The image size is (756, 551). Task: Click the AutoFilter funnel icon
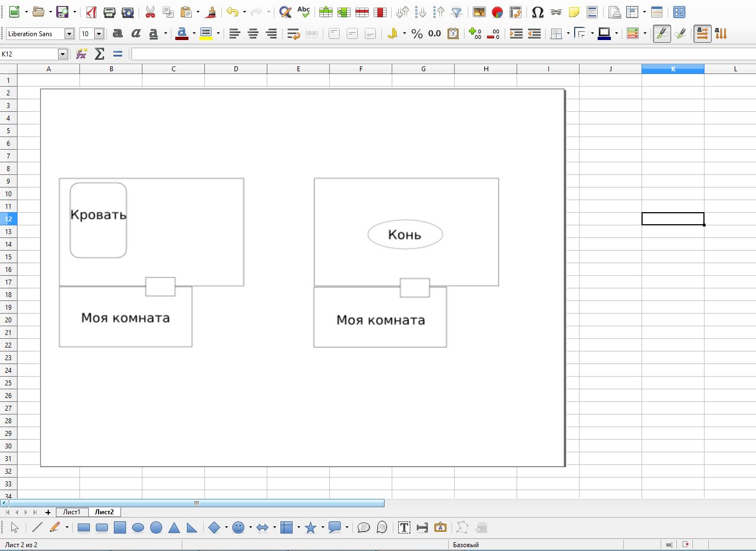click(x=456, y=12)
